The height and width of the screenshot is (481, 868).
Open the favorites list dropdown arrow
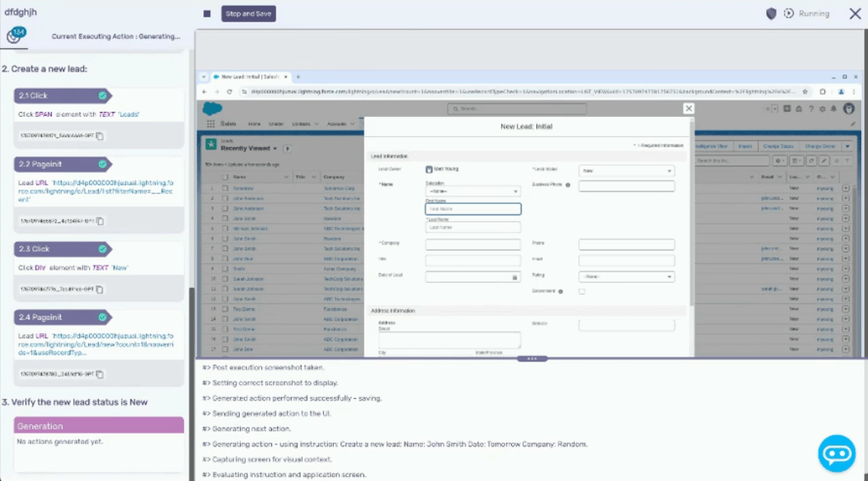(x=774, y=109)
